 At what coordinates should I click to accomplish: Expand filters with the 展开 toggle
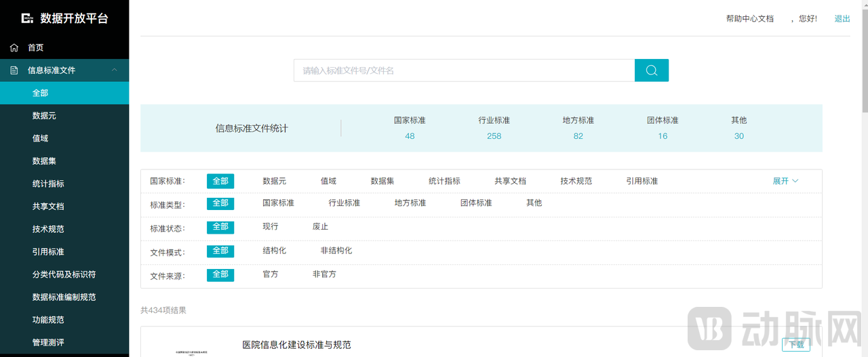[785, 181]
